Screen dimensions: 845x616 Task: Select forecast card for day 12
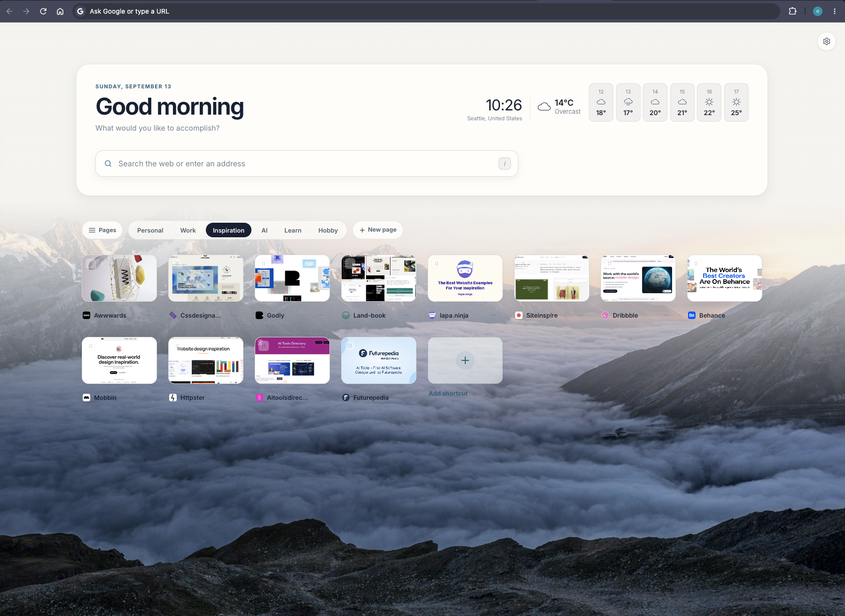[x=601, y=102]
